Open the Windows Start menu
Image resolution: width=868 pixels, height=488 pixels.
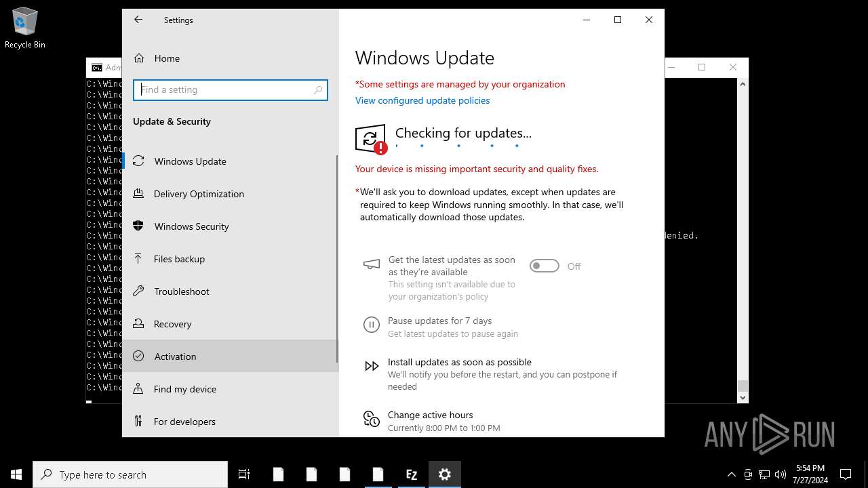point(16,474)
